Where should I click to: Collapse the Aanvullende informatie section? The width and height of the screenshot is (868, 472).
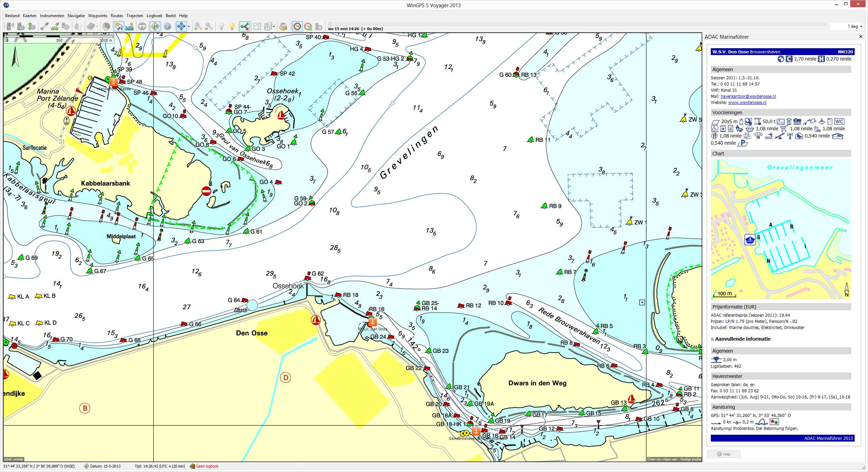713,339
